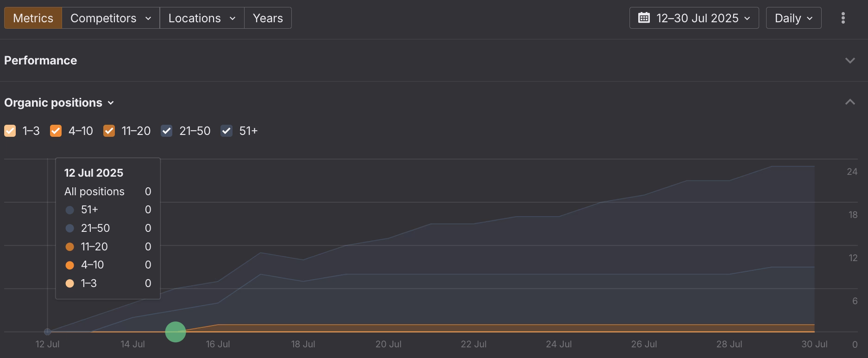Open the 12–30 Jul 2025 date range
Viewport: 868px width, 358px height.
698,18
